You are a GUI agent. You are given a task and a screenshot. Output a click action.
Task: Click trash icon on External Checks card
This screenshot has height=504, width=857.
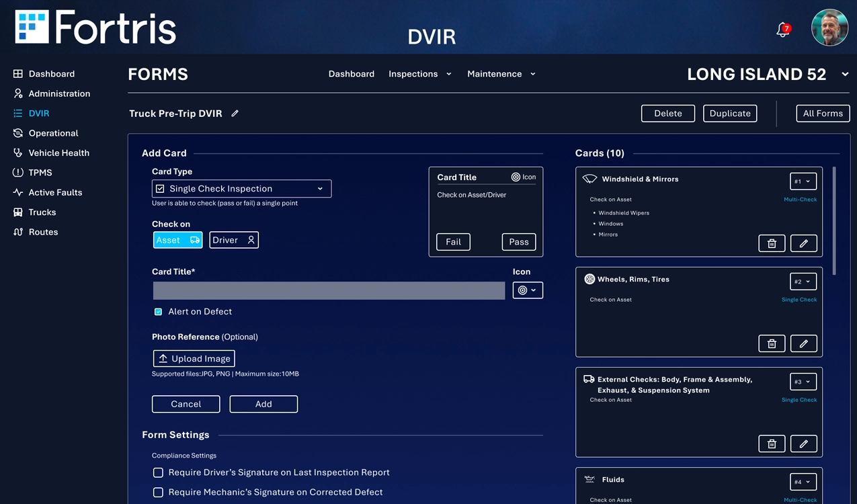pos(772,444)
